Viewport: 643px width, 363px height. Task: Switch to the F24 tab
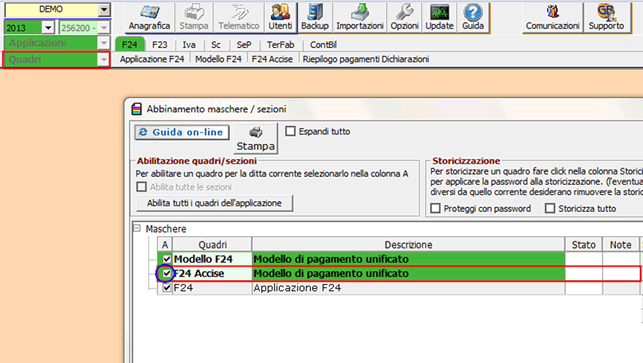[x=130, y=44]
